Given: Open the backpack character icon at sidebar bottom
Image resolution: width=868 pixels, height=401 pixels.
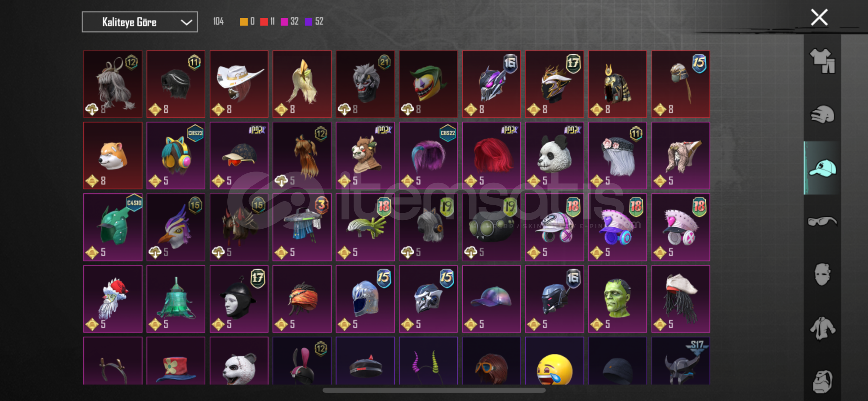Looking at the screenshot, I should pos(822,381).
